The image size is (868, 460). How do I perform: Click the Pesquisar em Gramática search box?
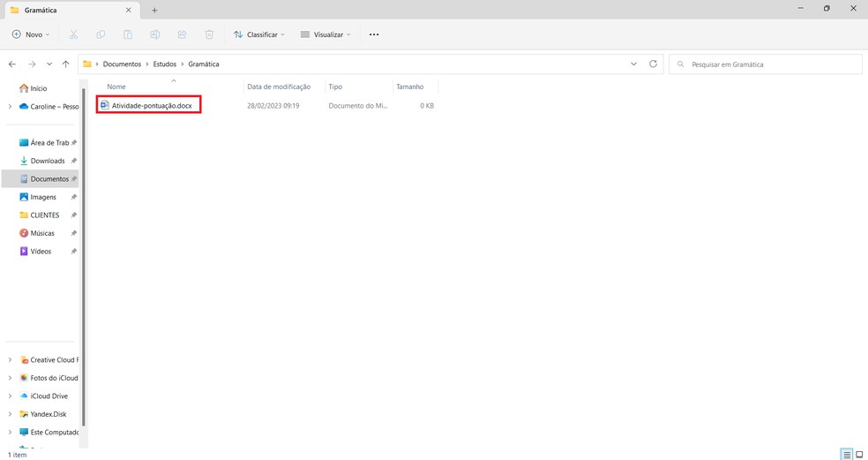pos(766,64)
